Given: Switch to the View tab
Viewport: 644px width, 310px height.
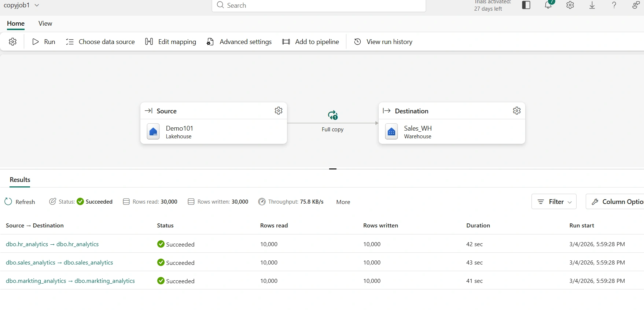Looking at the screenshot, I should coord(45,23).
